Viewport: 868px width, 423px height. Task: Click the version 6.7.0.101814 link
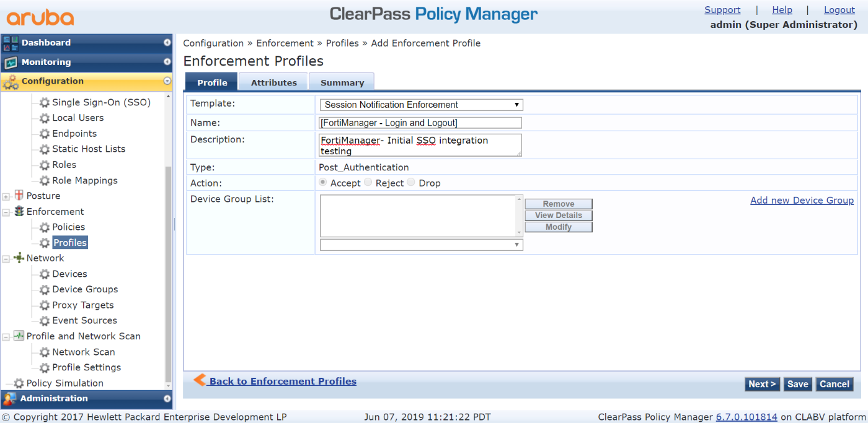(746, 417)
